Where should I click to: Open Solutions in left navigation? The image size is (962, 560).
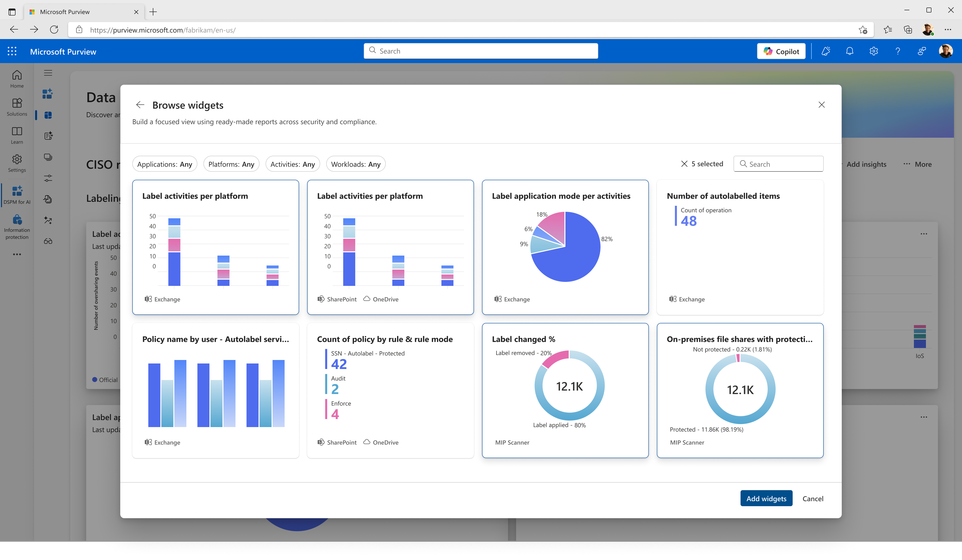[17, 107]
